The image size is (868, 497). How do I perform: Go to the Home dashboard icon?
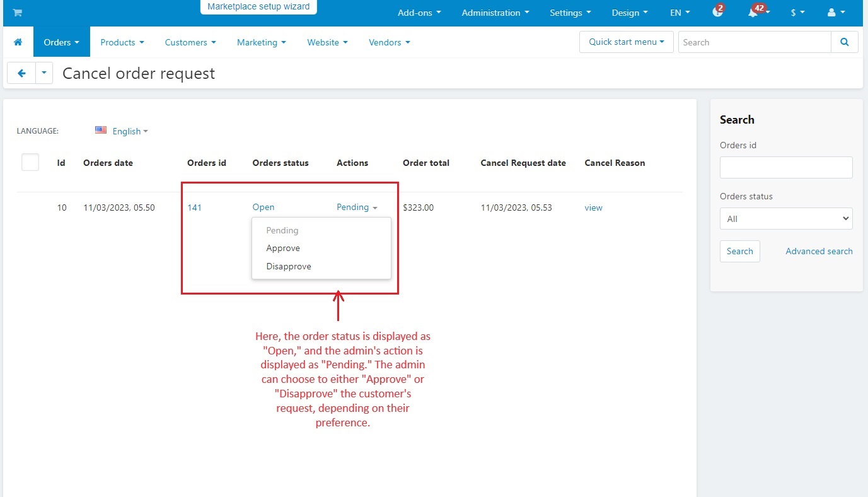click(18, 42)
